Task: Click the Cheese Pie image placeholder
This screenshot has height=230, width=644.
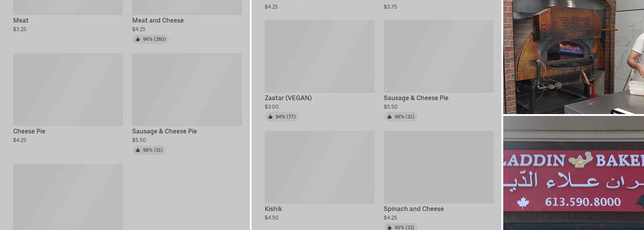Action: pyautogui.click(x=68, y=90)
